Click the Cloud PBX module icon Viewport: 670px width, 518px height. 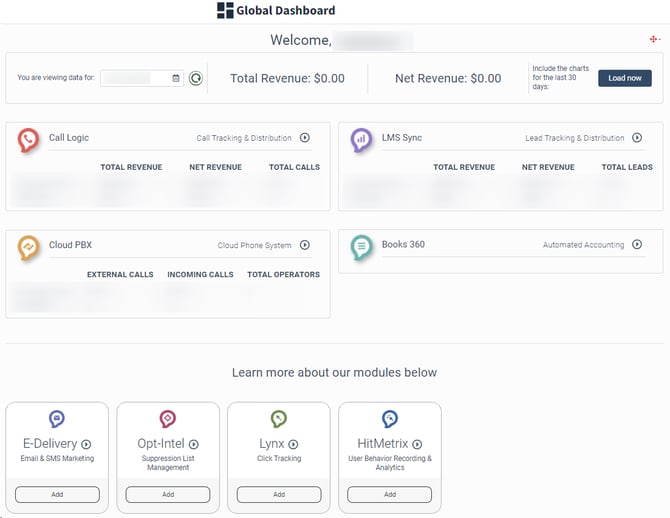tap(29, 247)
